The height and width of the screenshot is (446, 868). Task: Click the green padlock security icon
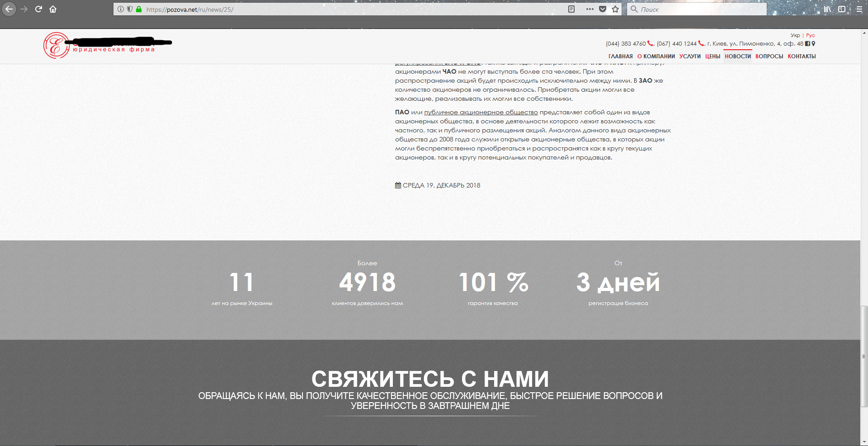(x=139, y=9)
